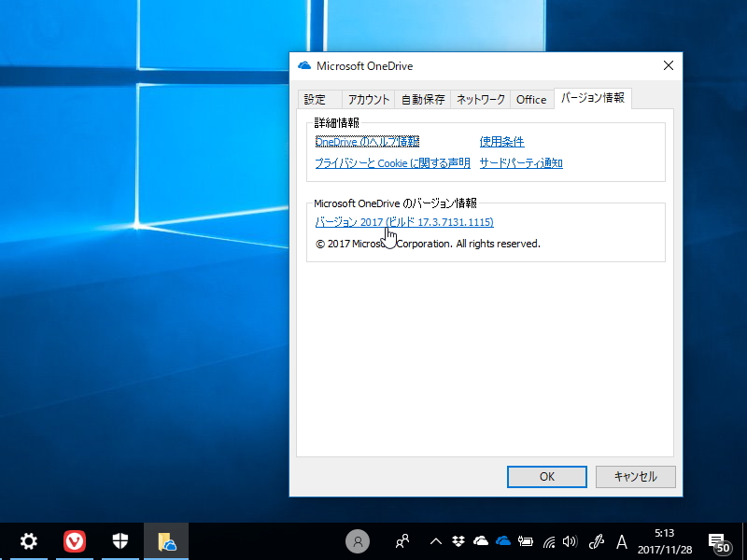
Task: Click the blue OneDrive cloud tray icon
Action: (x=503, y=541)
